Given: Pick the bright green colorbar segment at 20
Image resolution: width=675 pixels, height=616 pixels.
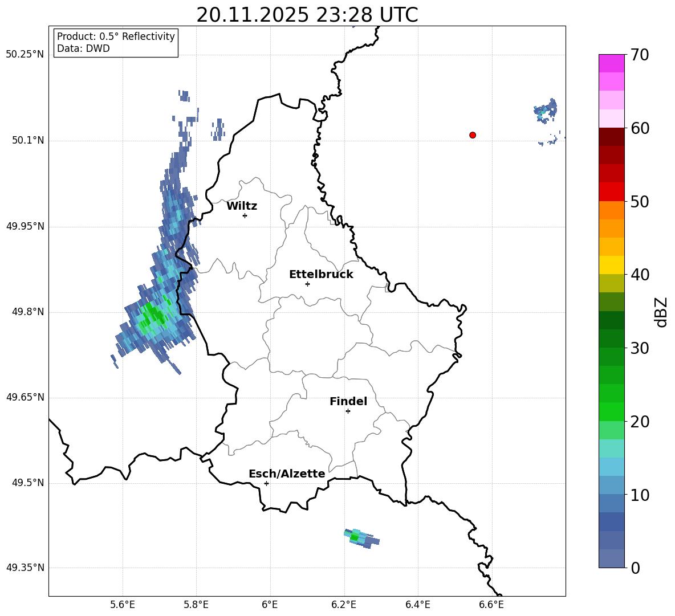Looking at the screenshot, I should 611,412.
